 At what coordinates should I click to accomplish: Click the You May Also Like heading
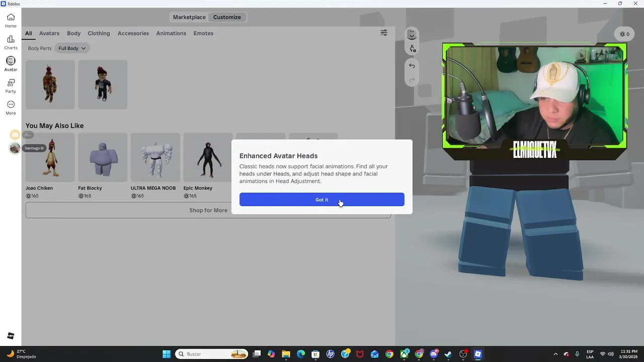pos(55,126)
